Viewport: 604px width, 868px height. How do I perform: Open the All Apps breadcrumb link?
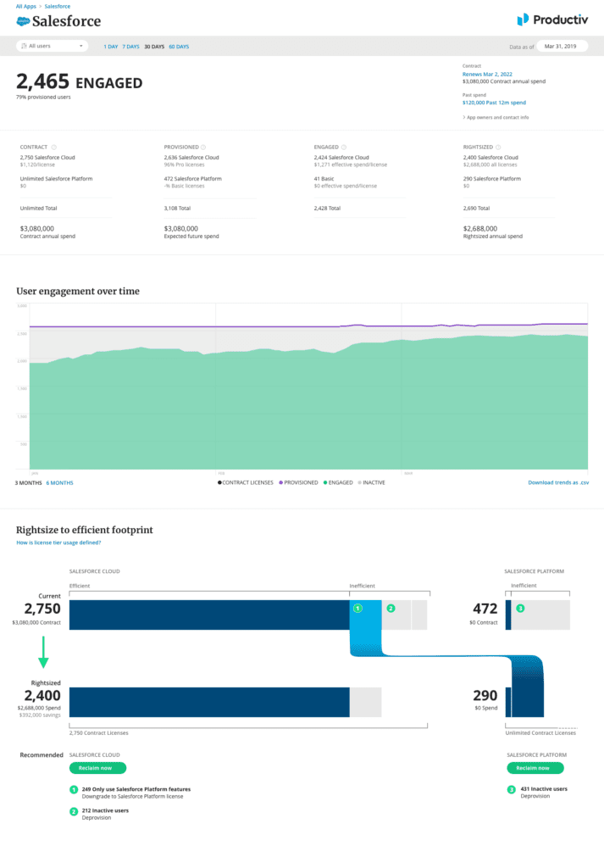click(26, 7)
